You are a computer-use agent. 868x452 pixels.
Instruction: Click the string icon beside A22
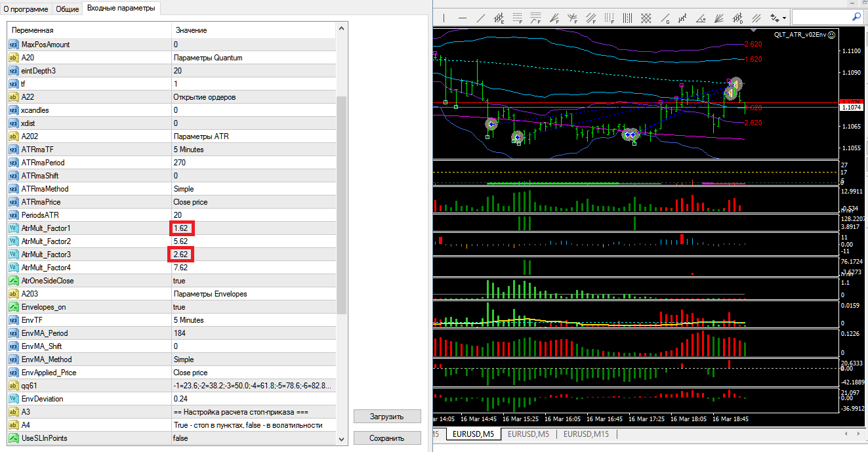13,97
